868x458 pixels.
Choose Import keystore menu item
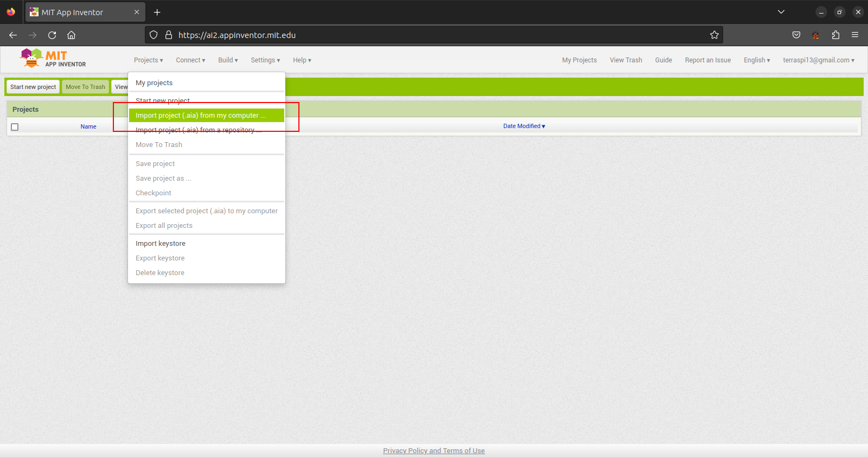click(207, 244)
